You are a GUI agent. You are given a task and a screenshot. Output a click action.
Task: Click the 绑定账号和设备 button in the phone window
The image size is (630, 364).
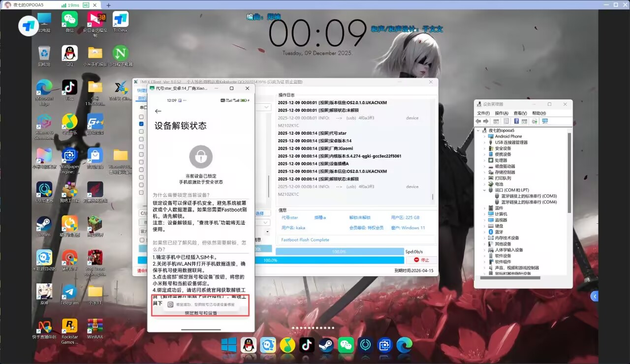201,313
